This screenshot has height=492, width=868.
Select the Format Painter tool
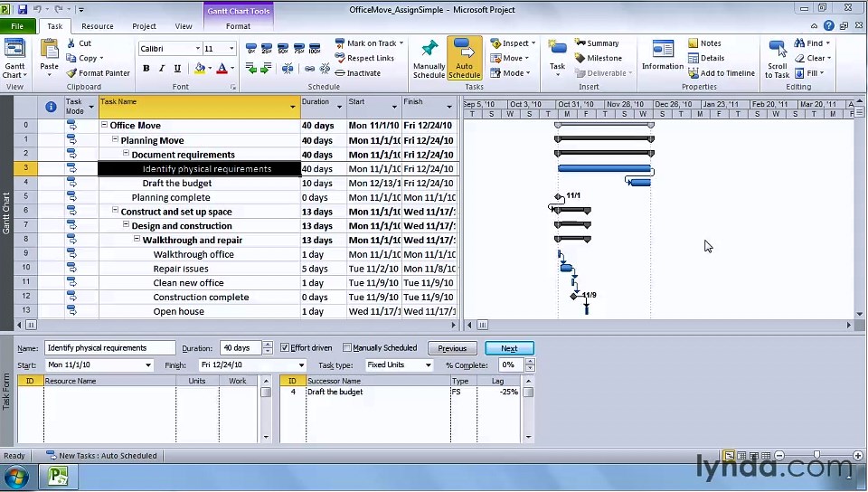click(x=98, y=72)
